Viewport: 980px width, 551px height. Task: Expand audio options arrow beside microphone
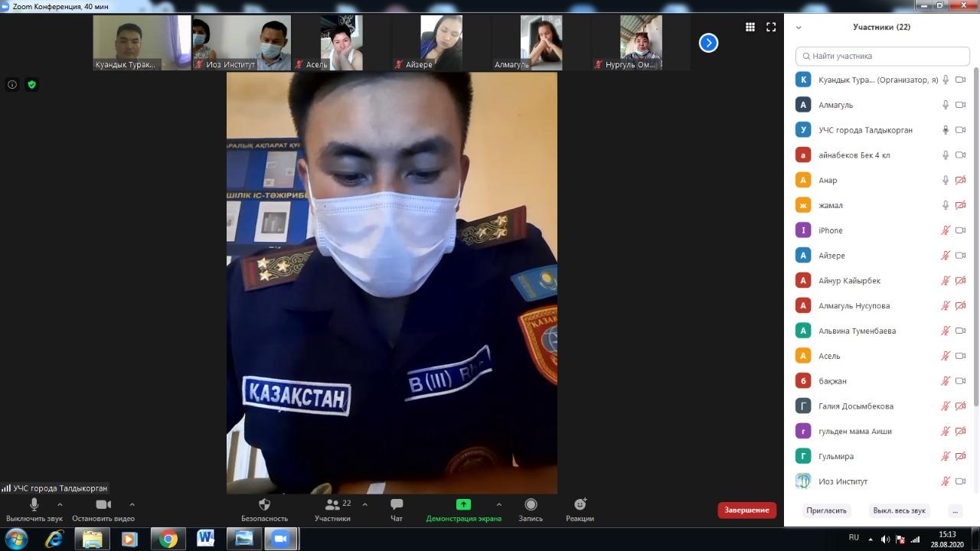coord(60,504)
